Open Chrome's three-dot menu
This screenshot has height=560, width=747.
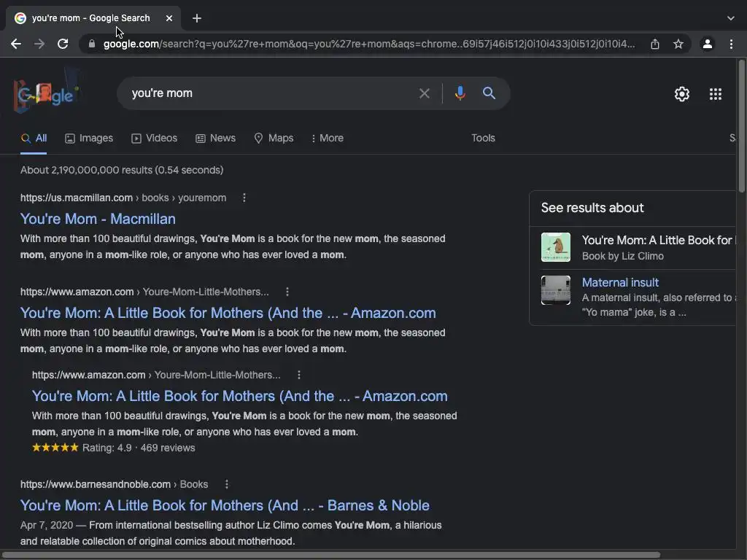coord(731,44)
